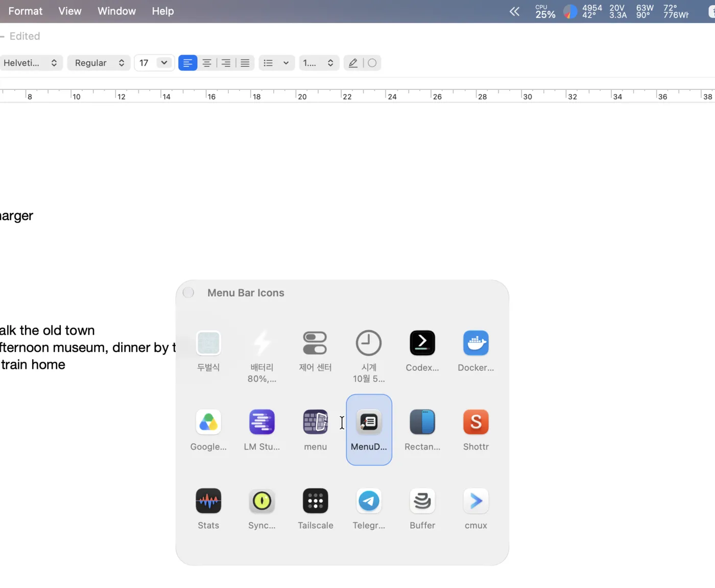Image resolution: width=715 pixels, height=588 pixels.
Task: Click the 'train home' document line
Action: [33, 365]
